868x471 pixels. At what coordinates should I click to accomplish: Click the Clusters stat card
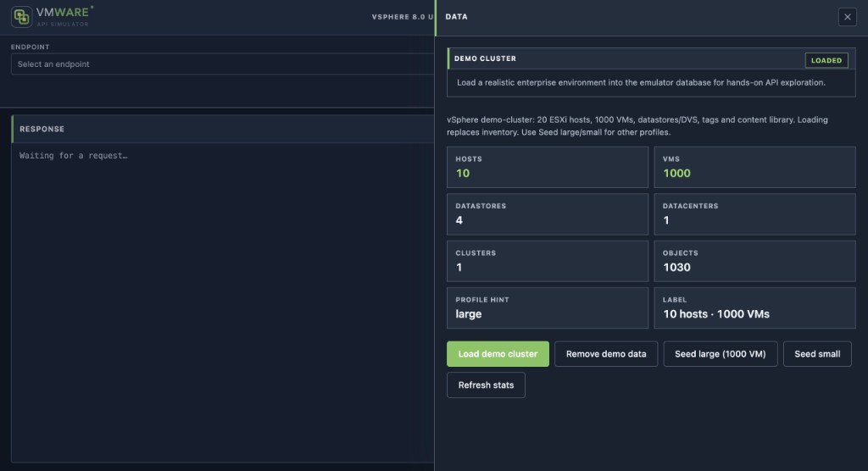548,261
